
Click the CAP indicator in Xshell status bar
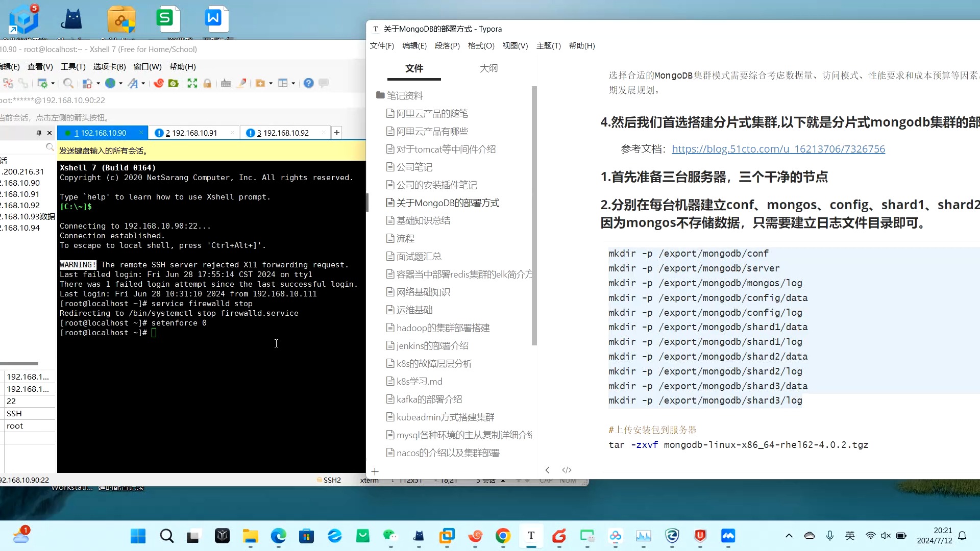tap(546, 480)
